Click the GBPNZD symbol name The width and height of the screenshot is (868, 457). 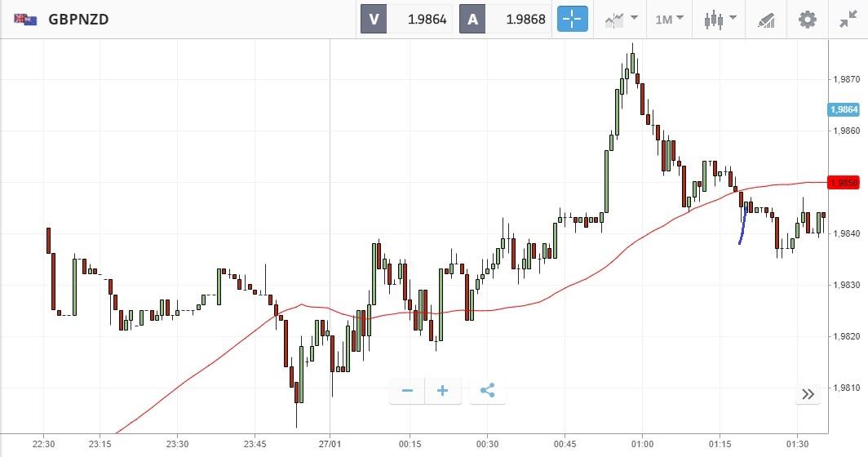[x=78, y=19]
